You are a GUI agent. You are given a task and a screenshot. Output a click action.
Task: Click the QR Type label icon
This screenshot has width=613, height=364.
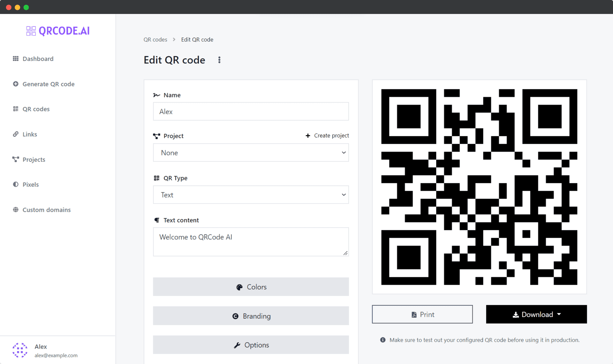pyautogui.click(x=156, y=178)
